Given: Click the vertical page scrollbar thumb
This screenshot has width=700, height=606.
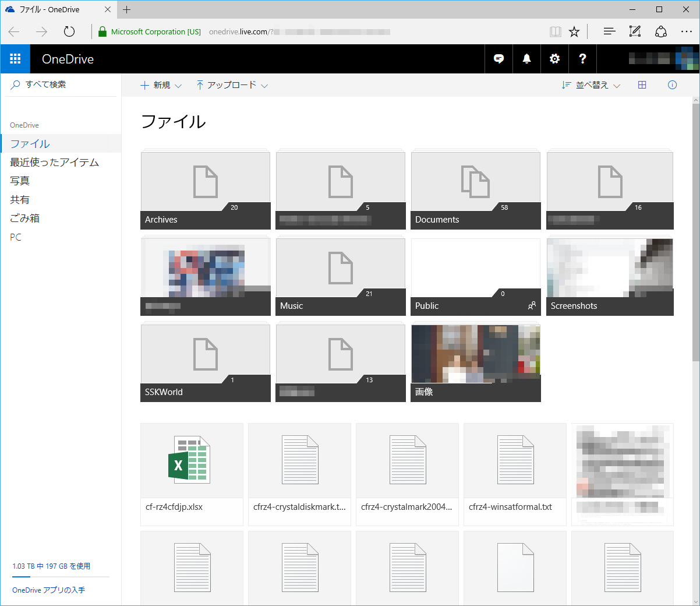Looking at the screenshot, I should click(696, 233).
